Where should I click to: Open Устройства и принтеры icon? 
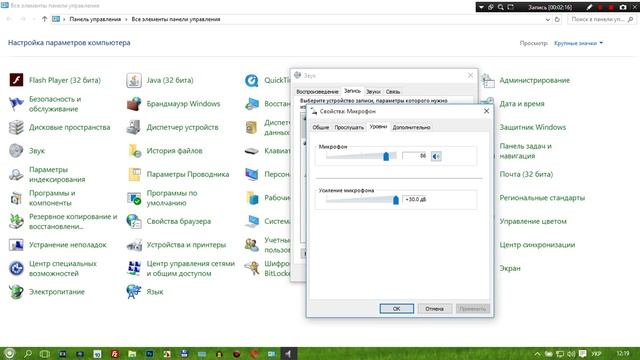tap(134, 245)
